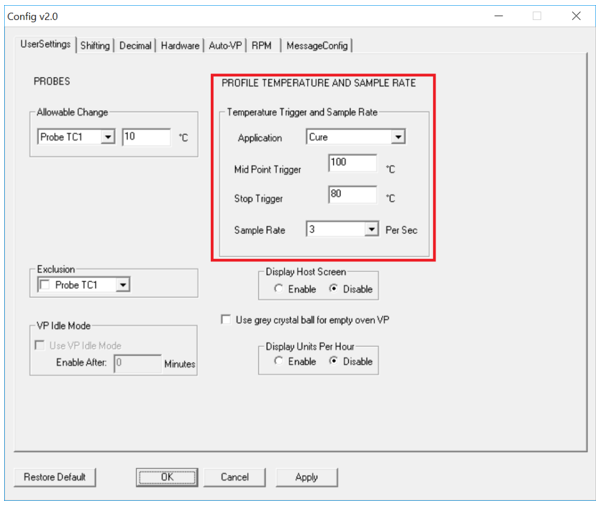Select the Hardware tab
The width and height of the screenshot is (600, 505).
pos(180,45)
